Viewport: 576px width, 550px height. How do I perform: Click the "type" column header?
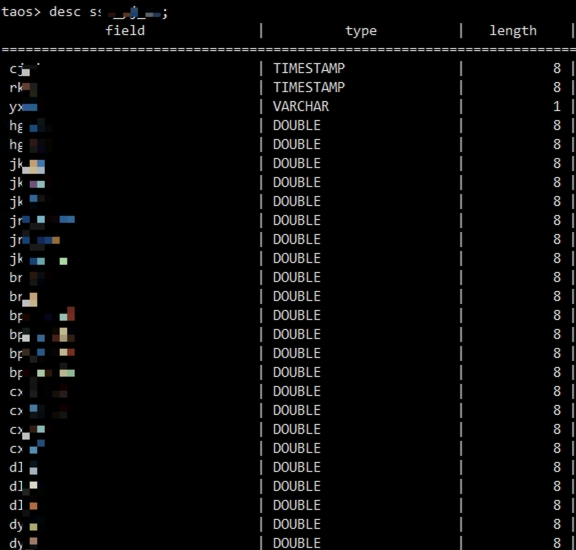pyautogui.click(x=361, y=31)
